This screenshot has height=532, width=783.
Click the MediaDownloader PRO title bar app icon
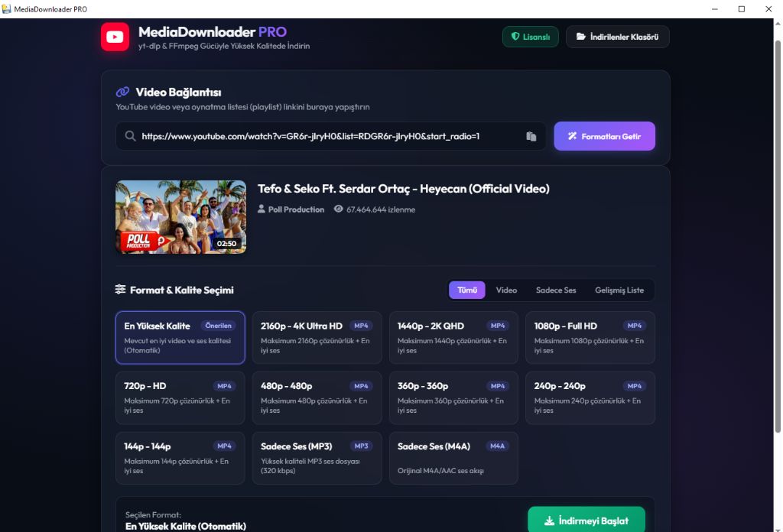pyautogui.click(x=6, y=9)
